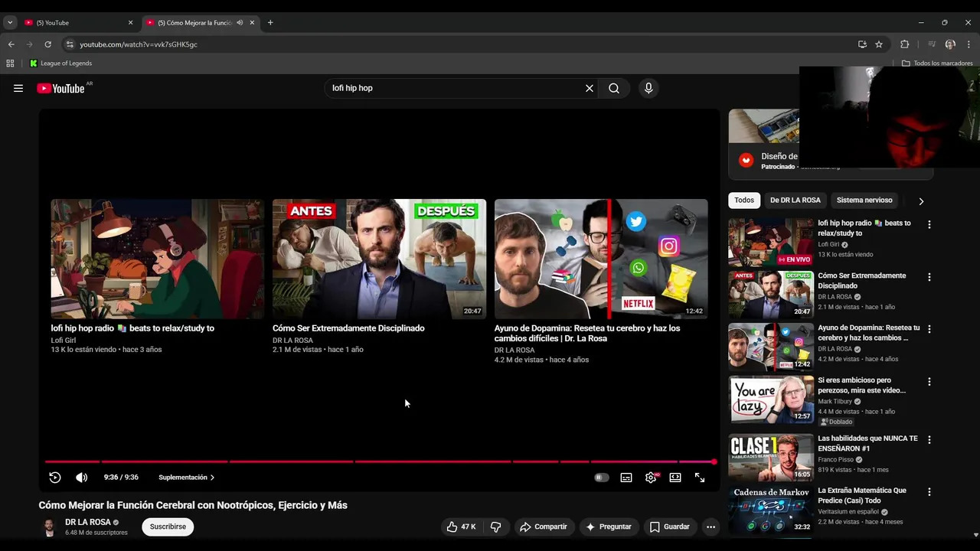Image resolution: width=980 pixels, height=551 pixels.
Task: Open sidebar video Si eres ambicioso pero perezoso
Action: click(x=861, y=385)
